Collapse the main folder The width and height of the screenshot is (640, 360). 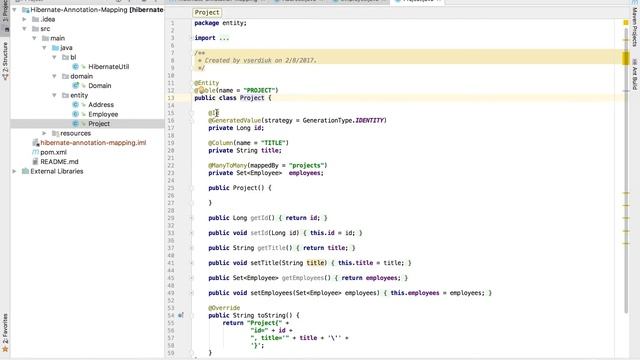point(34,38)
